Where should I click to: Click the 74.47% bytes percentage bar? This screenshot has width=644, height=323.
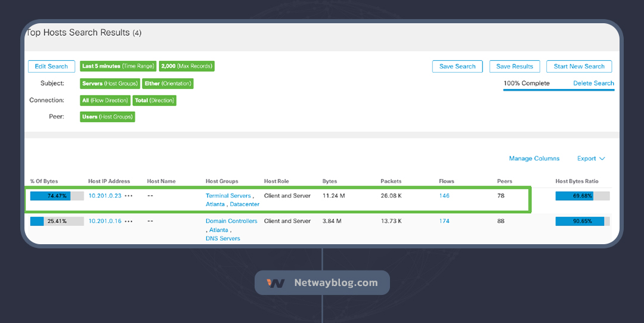point(57,196)
